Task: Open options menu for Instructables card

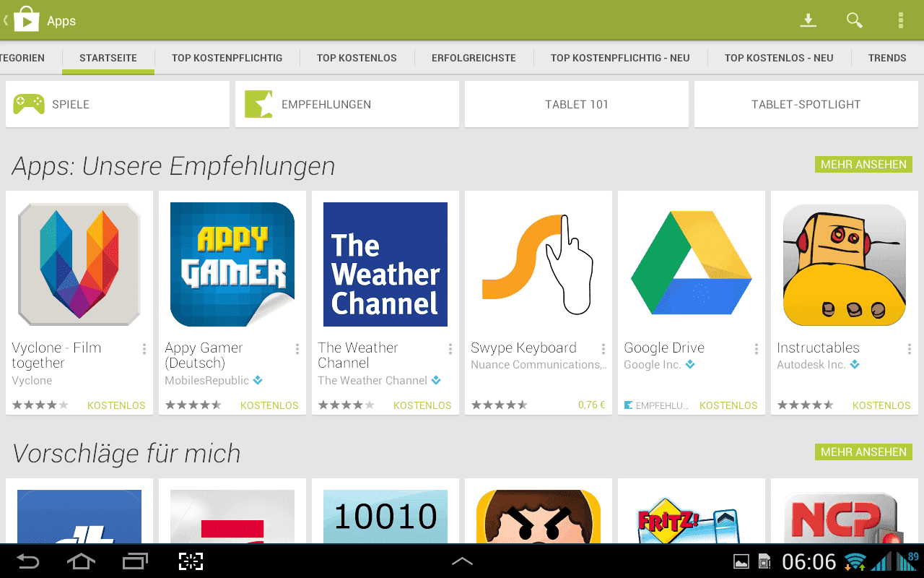Action: point(910,349)
